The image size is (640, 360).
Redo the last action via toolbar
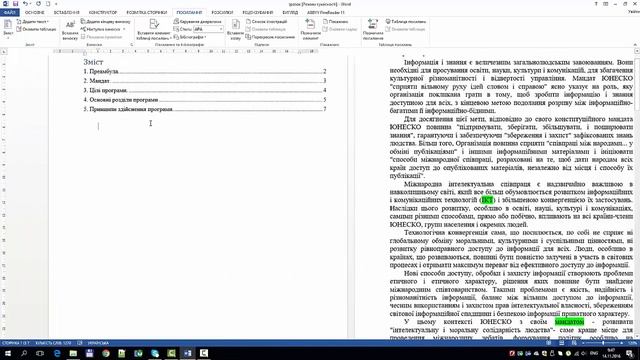click(x=38, y=4)
